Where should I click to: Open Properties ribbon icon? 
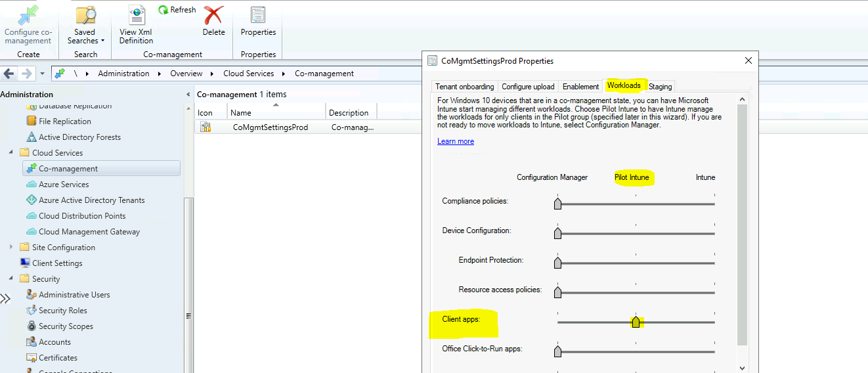pyautogui.click(x=258, y=15)
